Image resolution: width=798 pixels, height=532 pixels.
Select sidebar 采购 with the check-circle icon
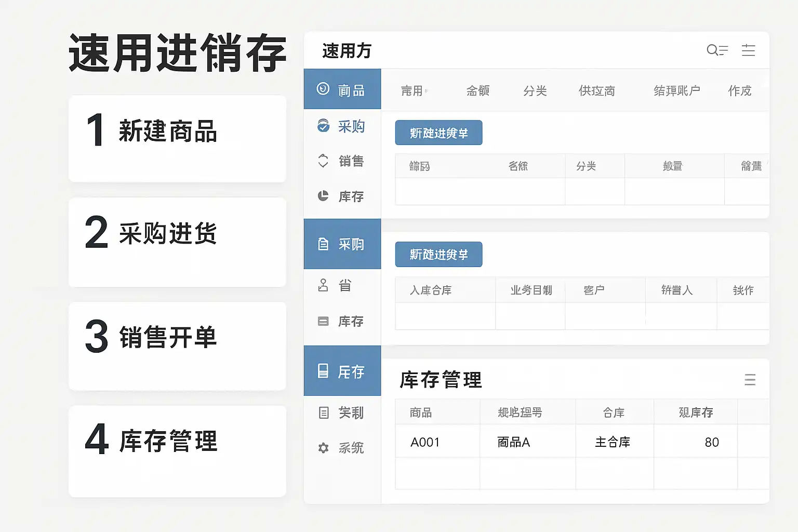tap(342, 126)
